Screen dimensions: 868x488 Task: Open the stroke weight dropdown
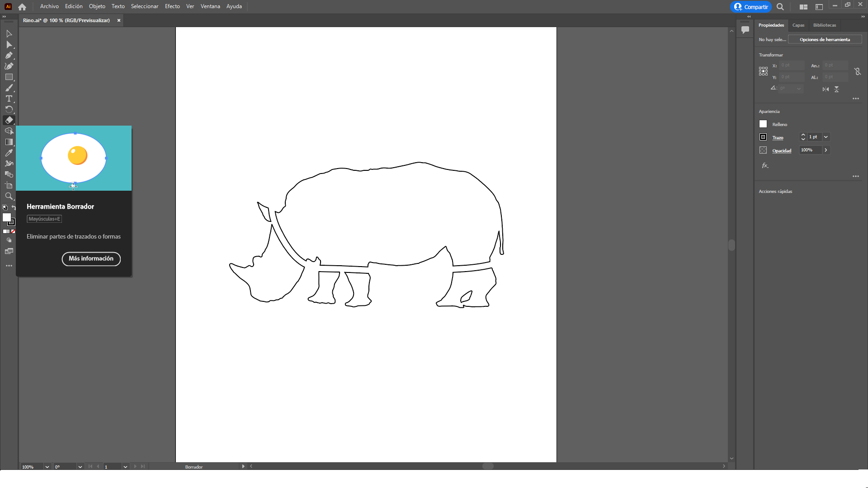point(826,137)
